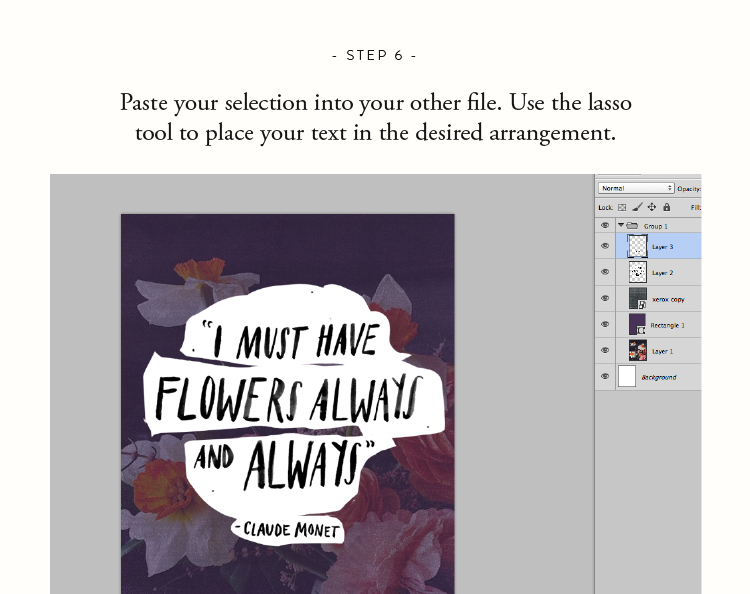Click the Background layer white thumbnail
The width and height of the screenshot is (750, 594).
(x=627, y=376)
